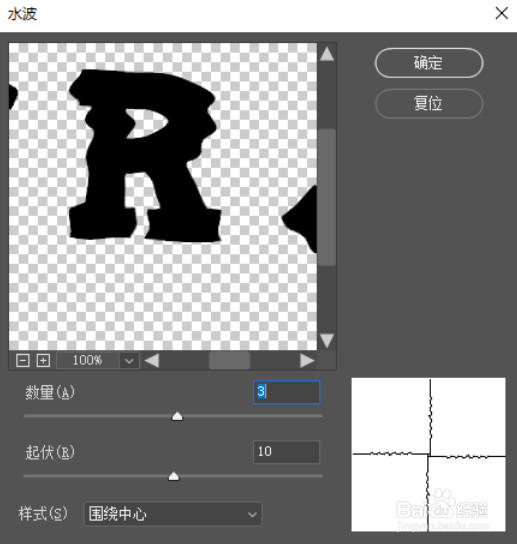The width and height of the screenshot is (517, 544).
Task: Confirm with the 确定 button
Action: [x=429, y=63]
